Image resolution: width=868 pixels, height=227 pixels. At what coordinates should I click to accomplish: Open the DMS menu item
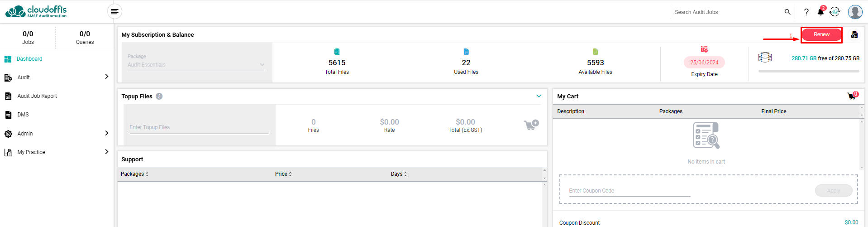point(23,115)
